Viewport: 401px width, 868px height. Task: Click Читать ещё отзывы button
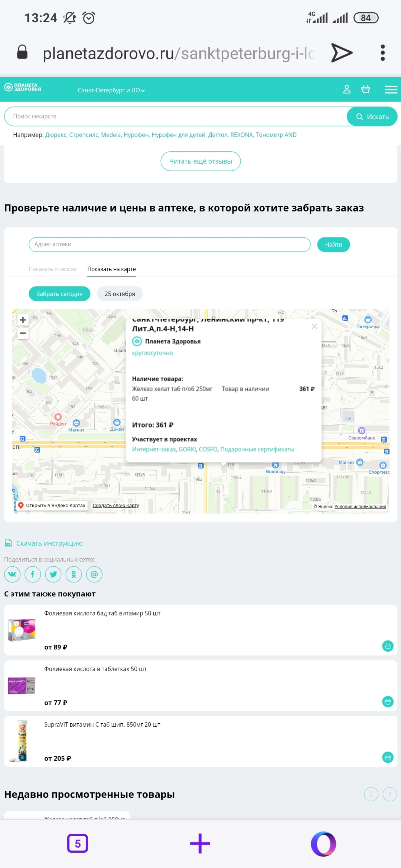click(x=200, y=161)
